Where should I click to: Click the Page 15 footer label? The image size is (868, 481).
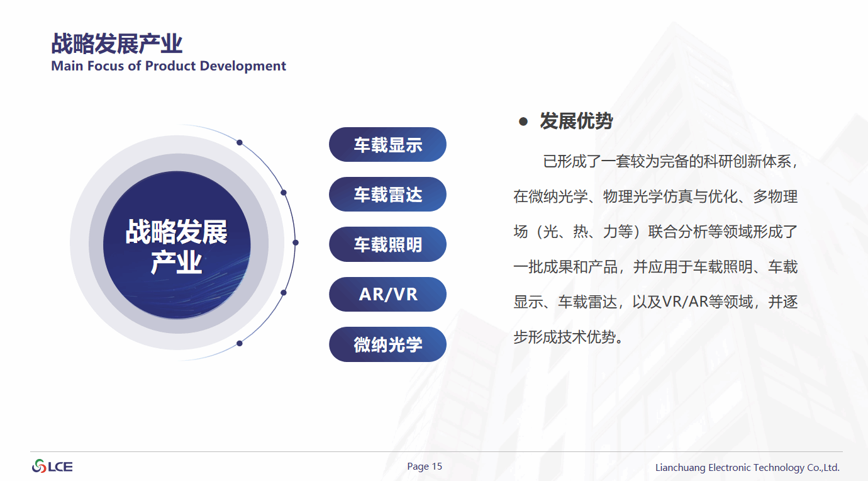[425, 467]
